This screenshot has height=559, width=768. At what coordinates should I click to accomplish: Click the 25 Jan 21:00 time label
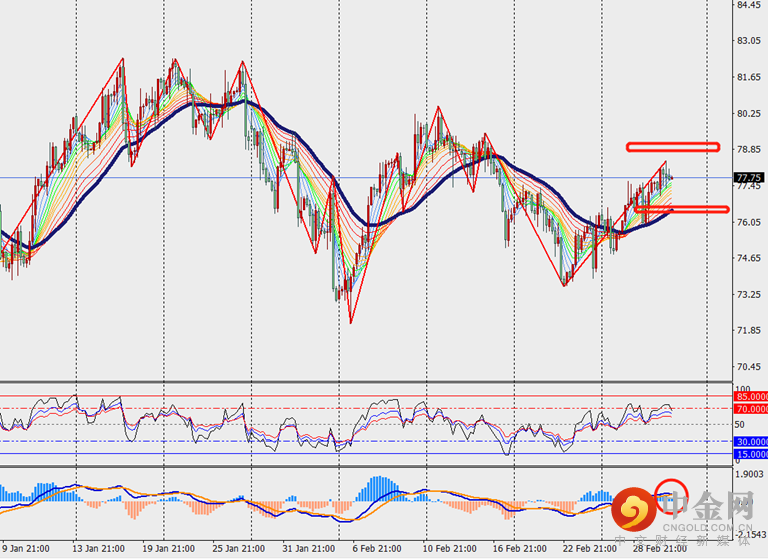(x=239, y=549)
